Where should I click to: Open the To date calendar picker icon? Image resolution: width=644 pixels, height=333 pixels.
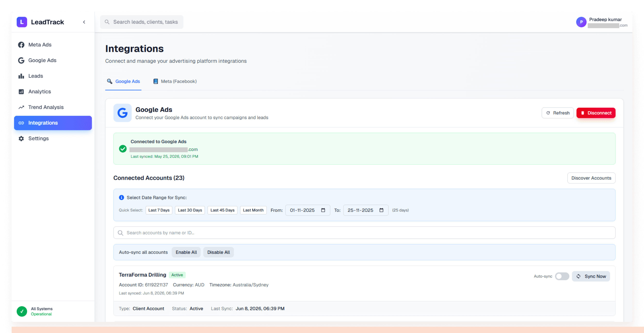pos(381,210)
